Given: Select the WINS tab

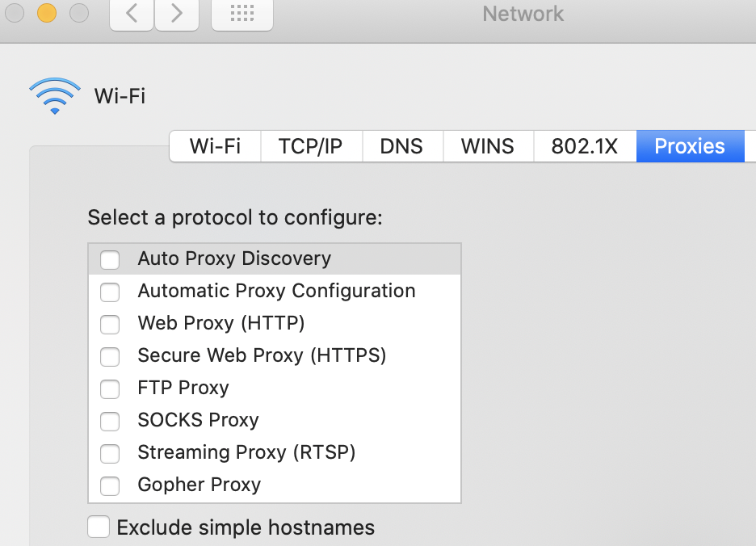Looking at the screenshot, I should click(487, 146).
